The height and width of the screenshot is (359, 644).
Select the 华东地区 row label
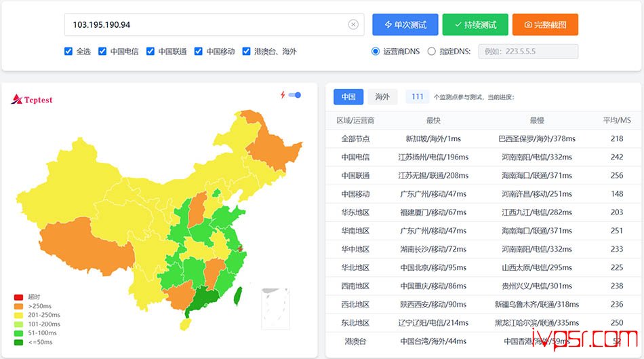[x=355, y=212]
